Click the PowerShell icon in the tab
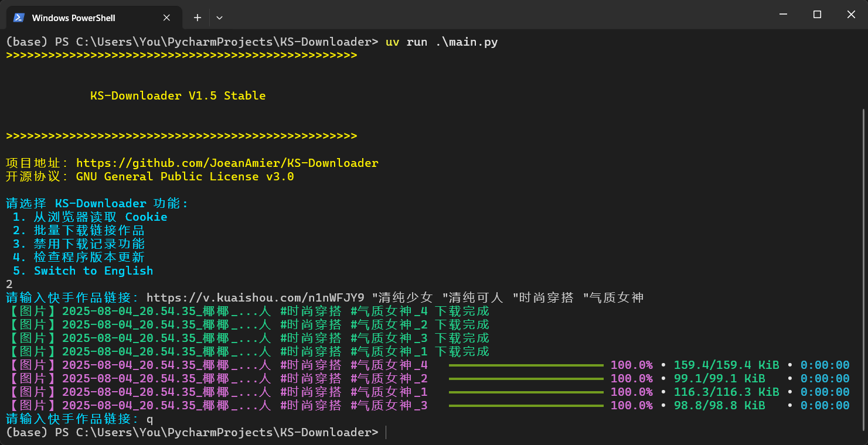Viewport: 868px width, 445px height. pyautogui.click(x=19, y=18)
